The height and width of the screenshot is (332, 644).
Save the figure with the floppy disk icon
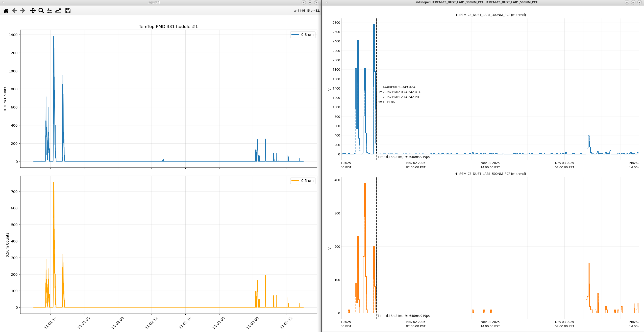tap(68, 11)
